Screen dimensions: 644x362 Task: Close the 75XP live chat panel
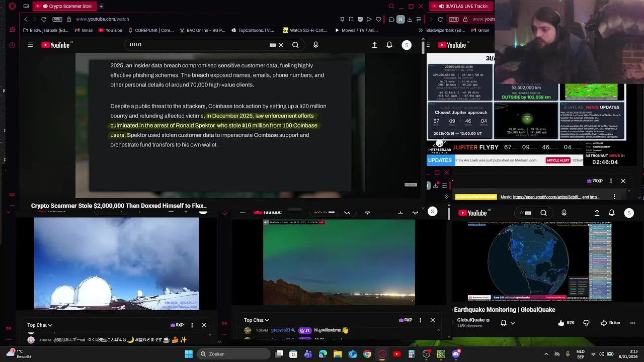pos(623,181)
